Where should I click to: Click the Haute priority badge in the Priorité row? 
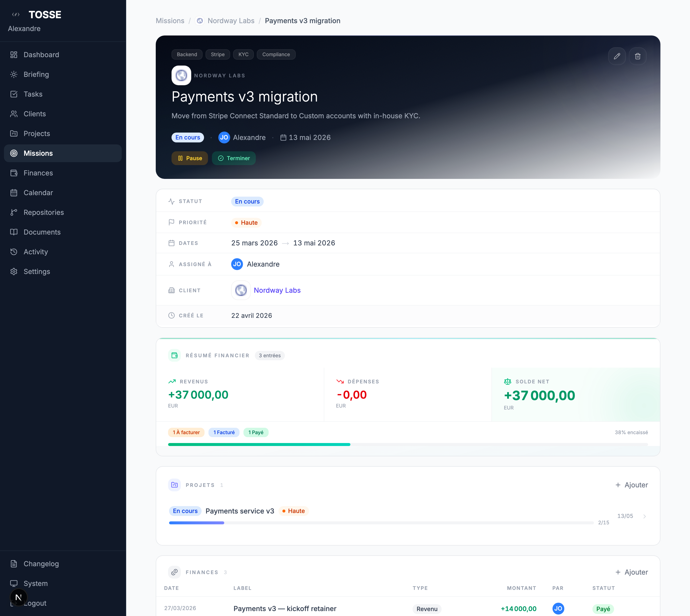pos(246,223)
